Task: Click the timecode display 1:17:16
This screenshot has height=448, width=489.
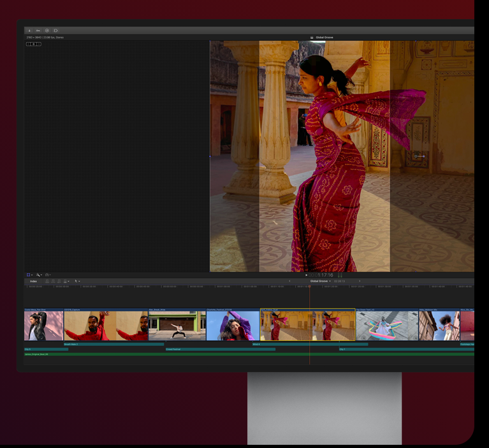Action: pos(326,275)
